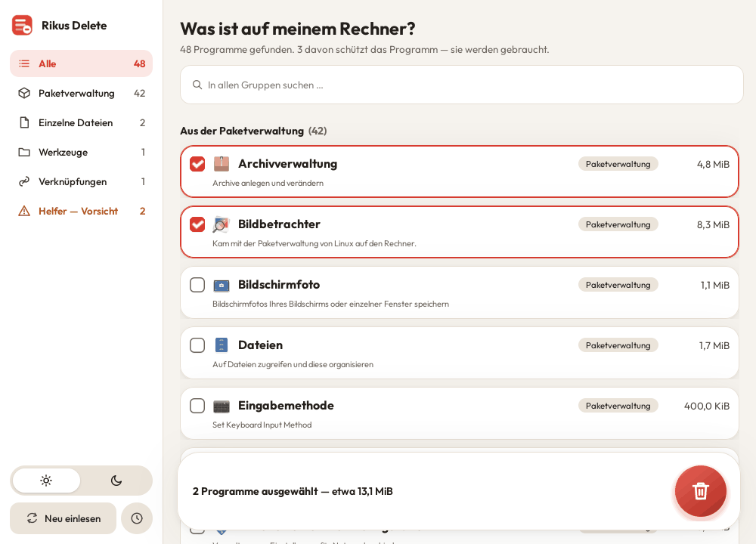The width and height of the screenshot is (756, 544).
Task: Switch to light theme sun toggle
Action: (46, 481)
